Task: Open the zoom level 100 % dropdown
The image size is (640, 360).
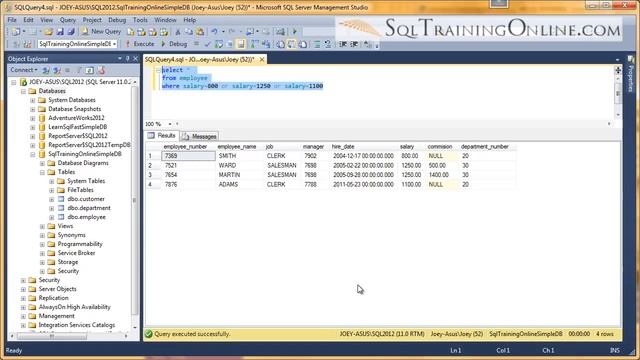Action: tap(170, 124)
